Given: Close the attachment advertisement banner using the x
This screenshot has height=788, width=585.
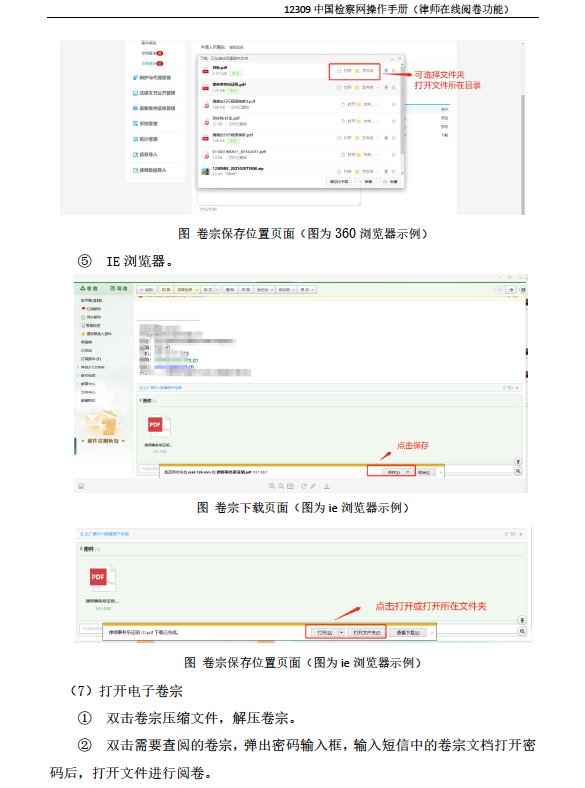Looking at the screenshot, I should (517, 388).
